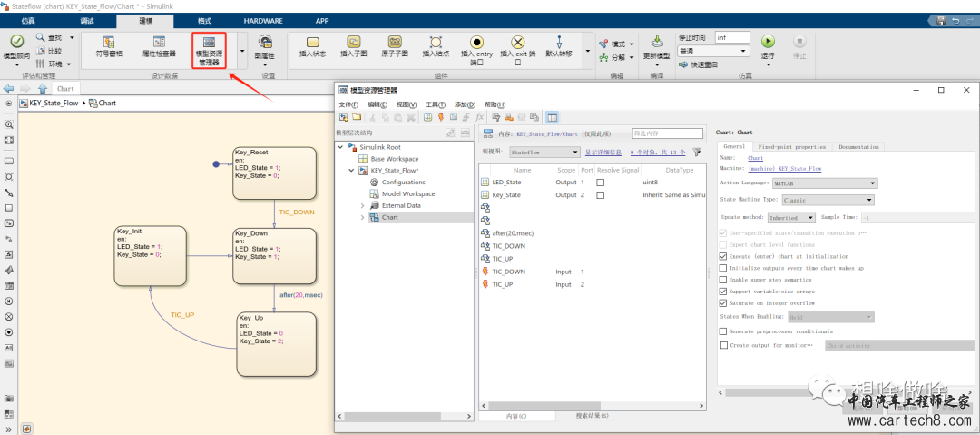The image size is (980, 435).
Task: Click the green 运行 run button
Action: coord(768,42)
